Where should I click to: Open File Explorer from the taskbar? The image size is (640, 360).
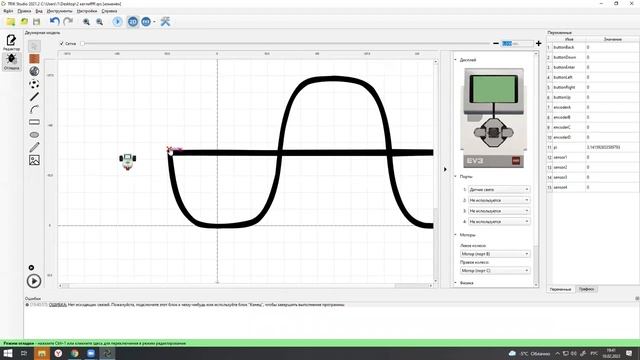tap(42, 353)
